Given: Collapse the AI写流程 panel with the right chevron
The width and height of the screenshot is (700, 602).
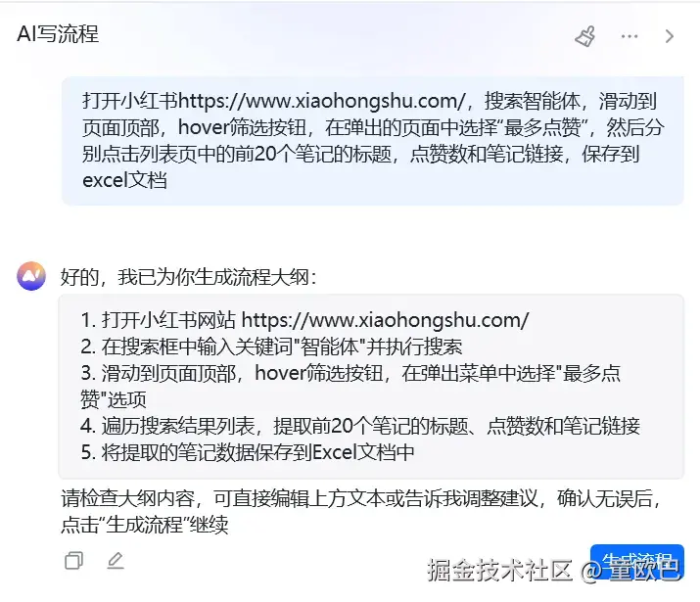Looking at the screenshot, I should click(670, 36).
